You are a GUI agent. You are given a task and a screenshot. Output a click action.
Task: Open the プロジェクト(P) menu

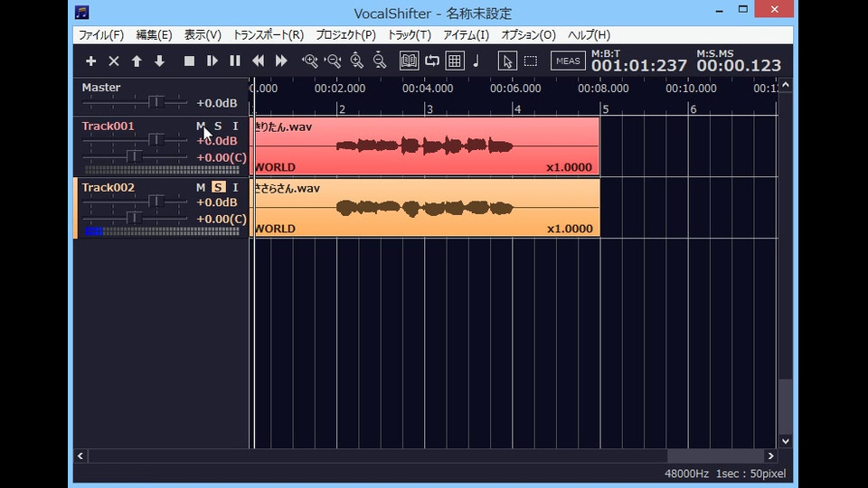tap(346, 35)
